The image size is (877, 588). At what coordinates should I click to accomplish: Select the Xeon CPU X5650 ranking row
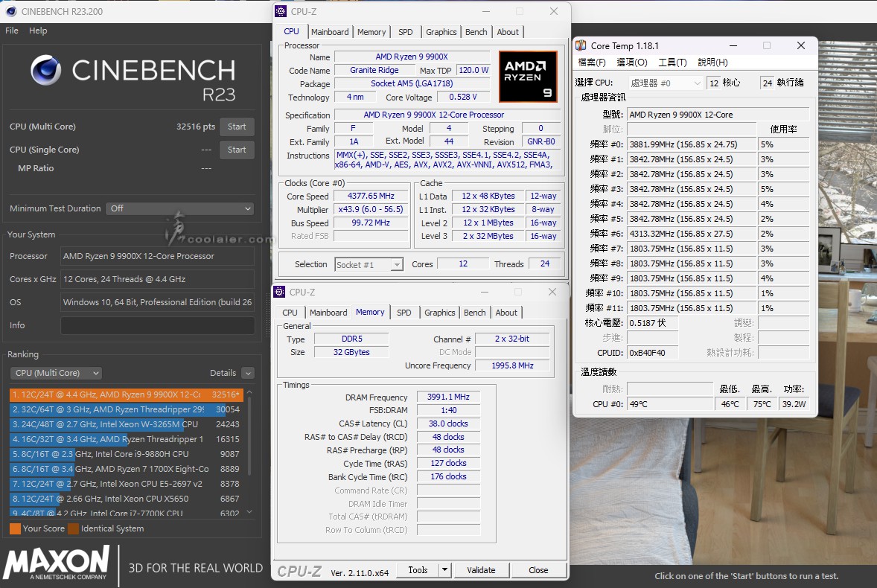127,499
